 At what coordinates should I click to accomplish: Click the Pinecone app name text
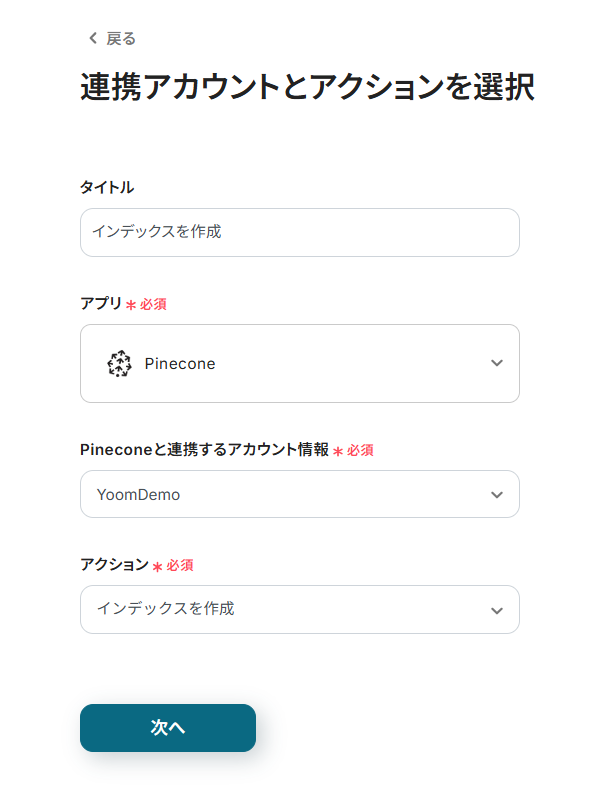[x=180, y=364]
